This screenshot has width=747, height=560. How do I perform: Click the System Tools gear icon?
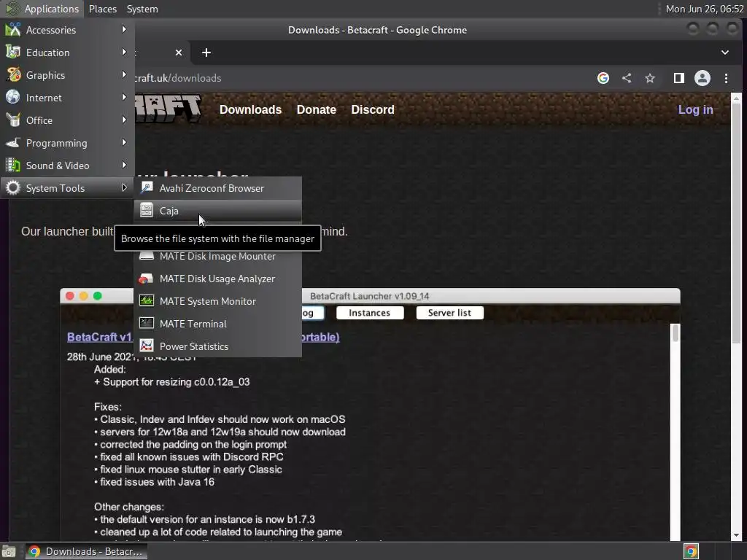tap(13, 187)
